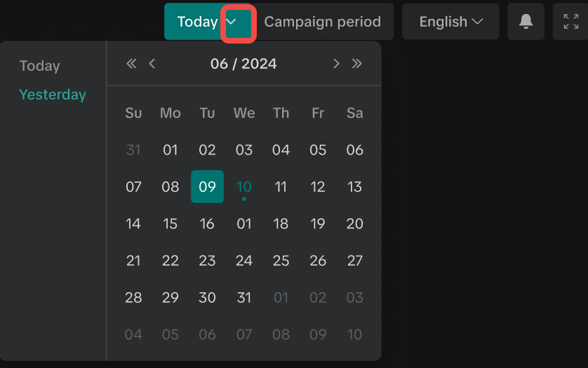Choose date 13 in the Saturday column
Viewport: 588px width, 368px height.
(x=355, y=187)
